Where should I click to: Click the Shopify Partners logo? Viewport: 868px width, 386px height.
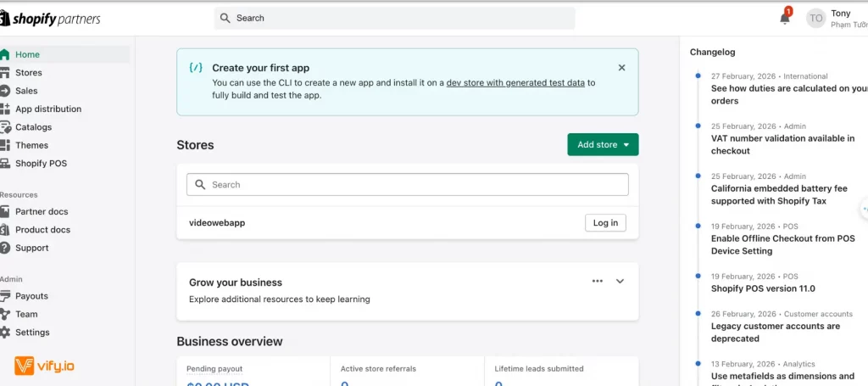tap(50, 20)
